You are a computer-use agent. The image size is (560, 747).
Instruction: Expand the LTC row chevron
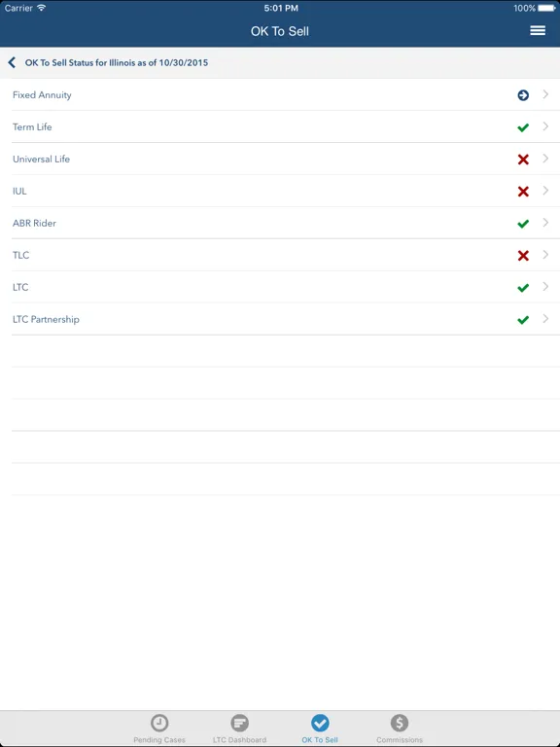click(545, 286)
